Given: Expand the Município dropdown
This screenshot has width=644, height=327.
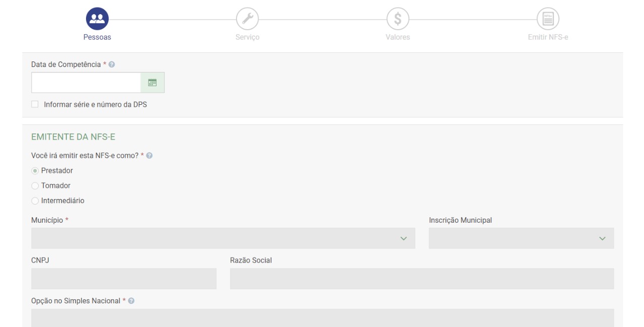Looking at the screenshot, I should tap(223, 238).
